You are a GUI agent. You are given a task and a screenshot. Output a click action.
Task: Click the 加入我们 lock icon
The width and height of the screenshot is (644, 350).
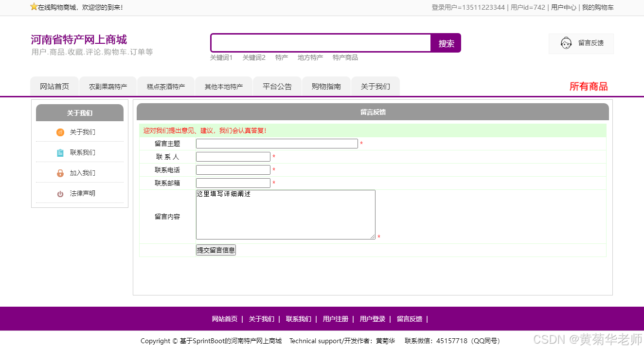pos(60,173)
